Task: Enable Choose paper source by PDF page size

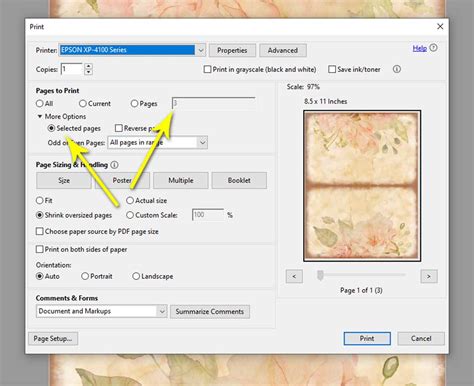Action: point(40,231)
